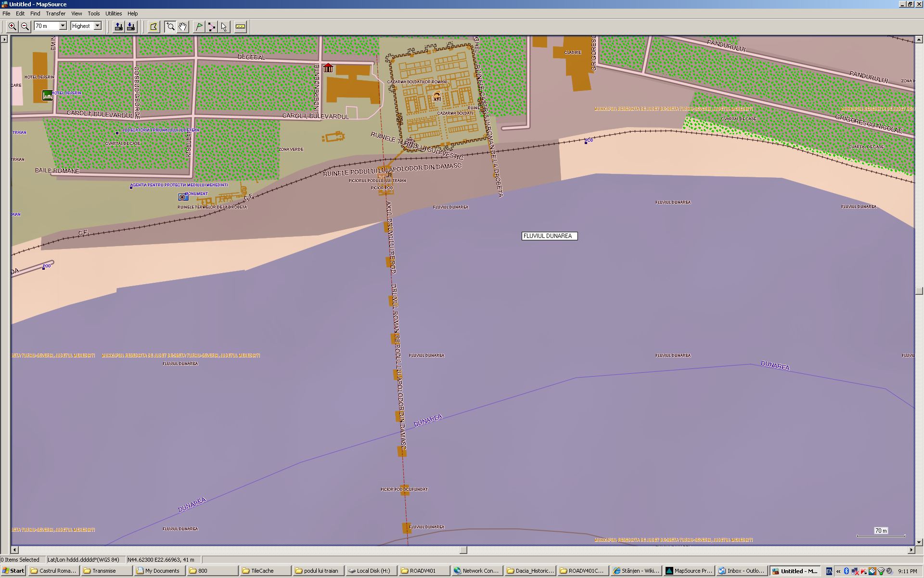Click the 9:11 PM system clock

tap(908, 571)
